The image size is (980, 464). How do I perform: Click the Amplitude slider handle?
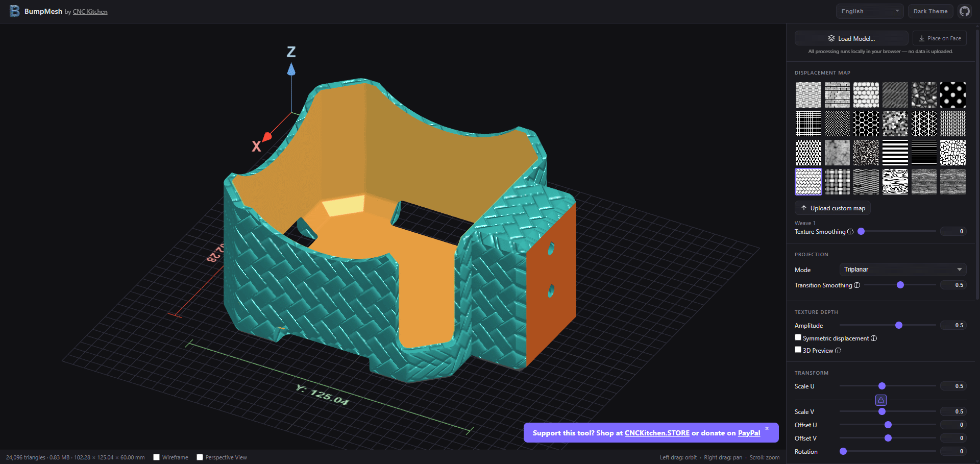(x=899, y=326)
